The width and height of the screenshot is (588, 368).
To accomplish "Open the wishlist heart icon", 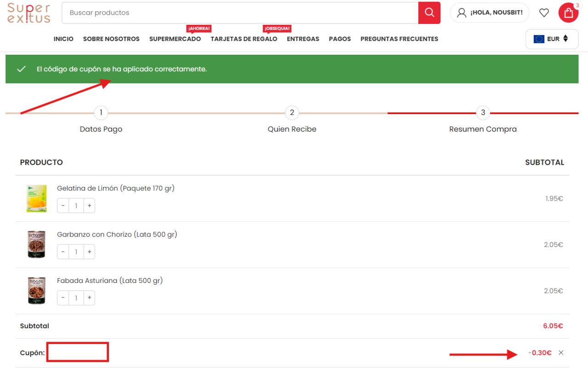I will [x=544, y=13].
